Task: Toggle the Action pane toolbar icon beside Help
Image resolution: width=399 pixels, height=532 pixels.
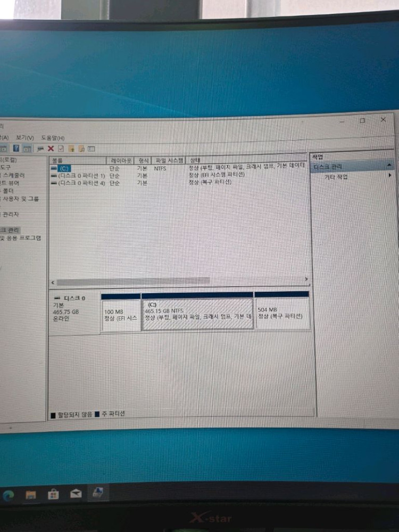Action: [x=27, y=148]
